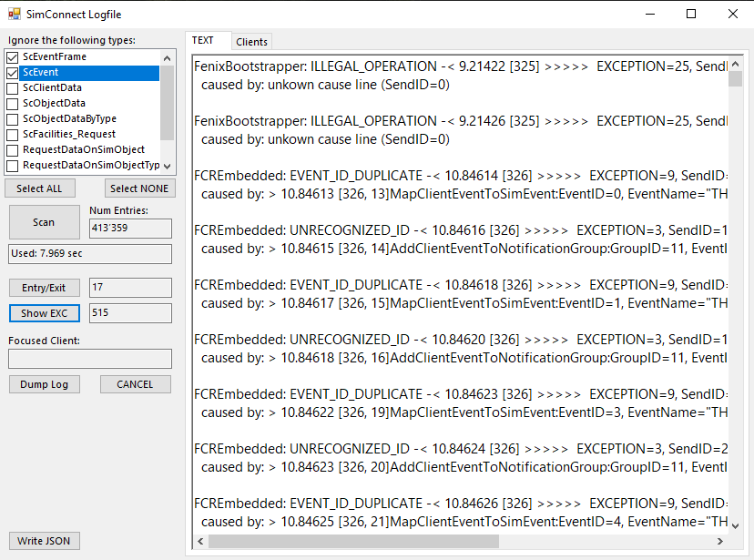Uncheck the ScEvent filter

click(x=12, y=73)
